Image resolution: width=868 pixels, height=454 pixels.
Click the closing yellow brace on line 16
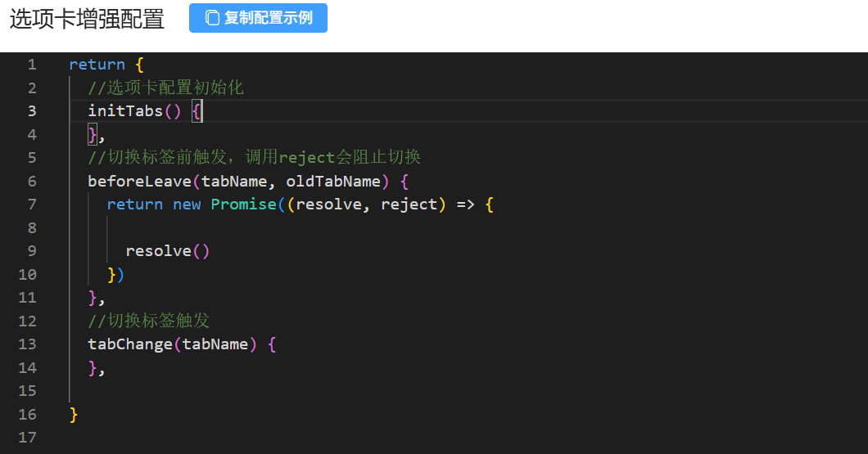tap(74, 414)
